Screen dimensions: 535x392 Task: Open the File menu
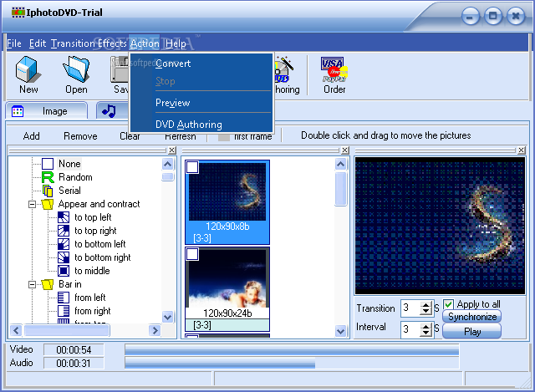[14, 43]
